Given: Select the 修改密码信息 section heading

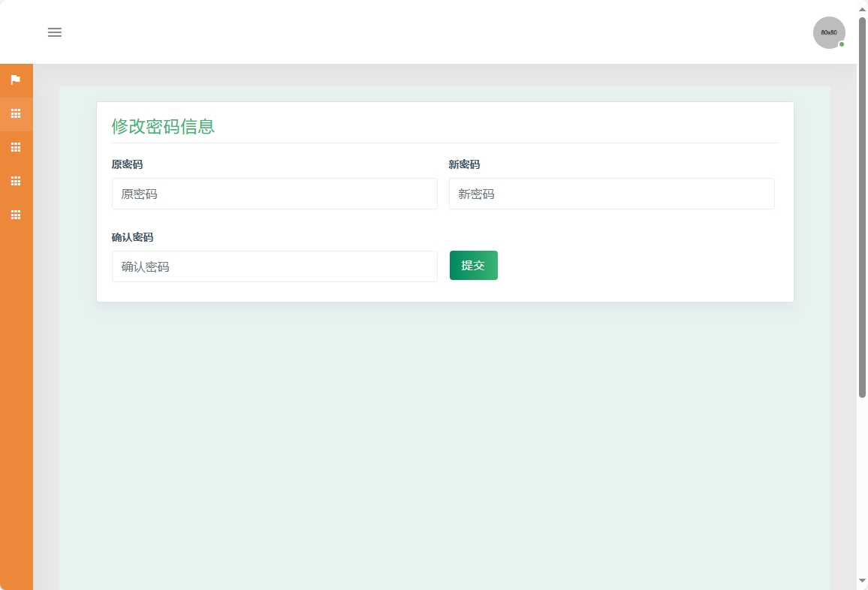Looking at the screenshot, I should pos(163,127).
